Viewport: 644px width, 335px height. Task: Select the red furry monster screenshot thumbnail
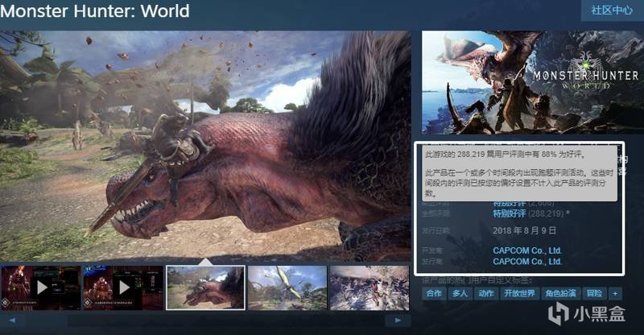click(x=205, y=287)
